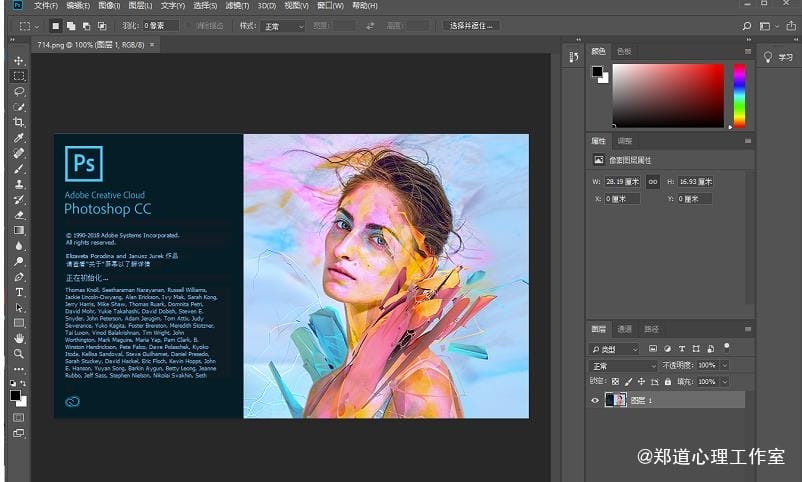Switch to the 通道 channels tab

(x=625, y=329)
